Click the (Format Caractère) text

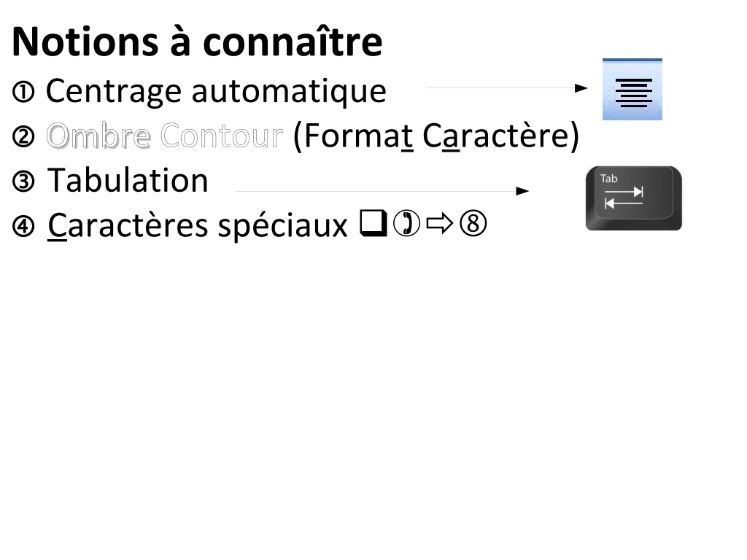(x=436, y=136)
